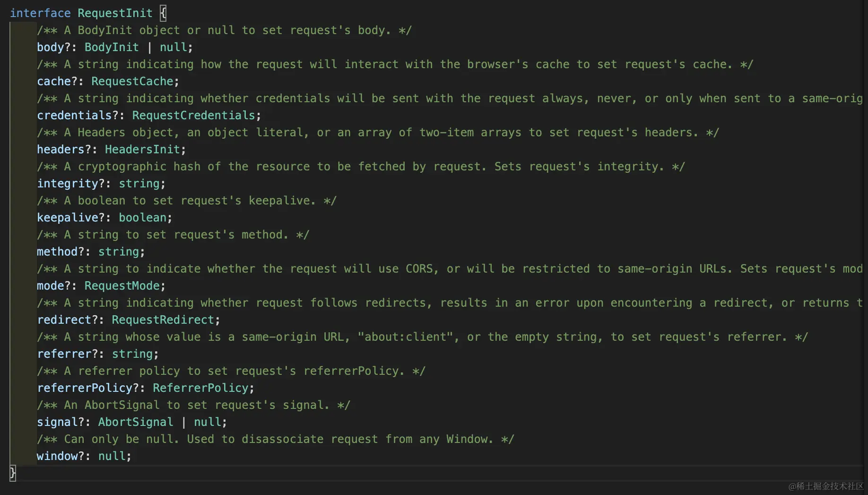Click the integrity property name

[x=68, y=184]
